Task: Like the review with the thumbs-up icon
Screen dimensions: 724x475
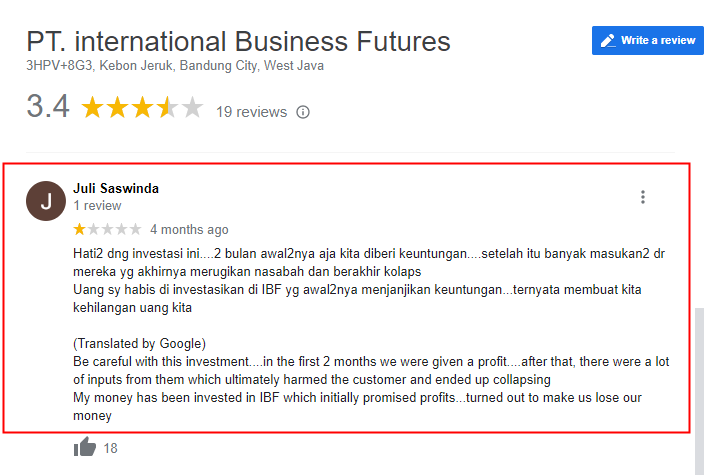Action: pos(85,447)
